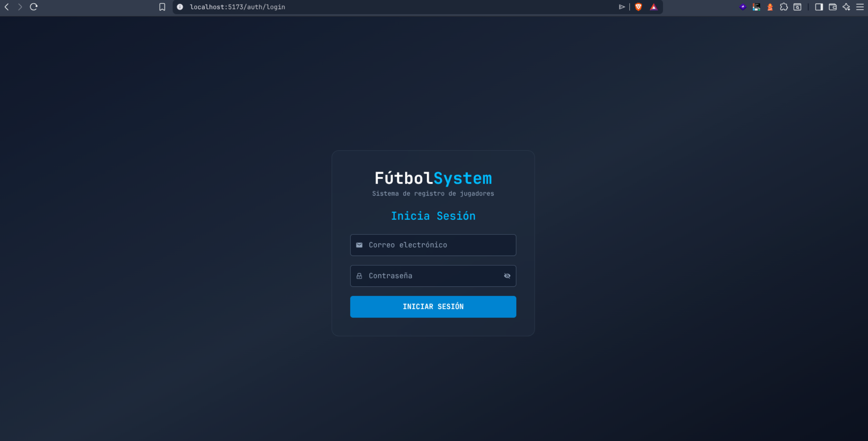
Task: Open the browser hamburger main menu
Action: (860, 7)
